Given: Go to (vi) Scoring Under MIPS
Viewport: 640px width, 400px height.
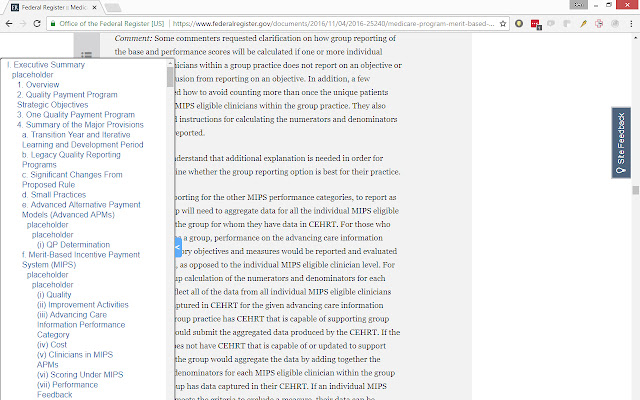Looking at the screenshot, I should coord(80,374).
